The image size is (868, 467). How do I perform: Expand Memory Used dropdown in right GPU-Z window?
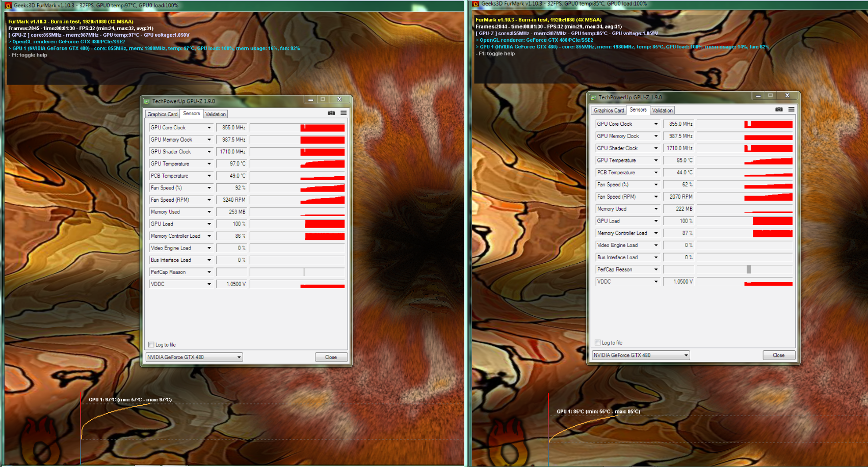(x=656, y=209)
